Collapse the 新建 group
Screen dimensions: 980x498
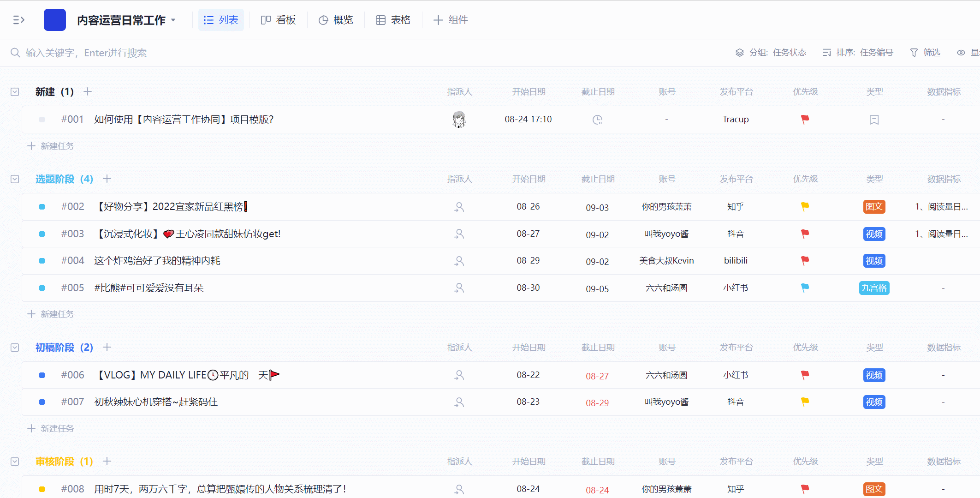pos(15,92)
